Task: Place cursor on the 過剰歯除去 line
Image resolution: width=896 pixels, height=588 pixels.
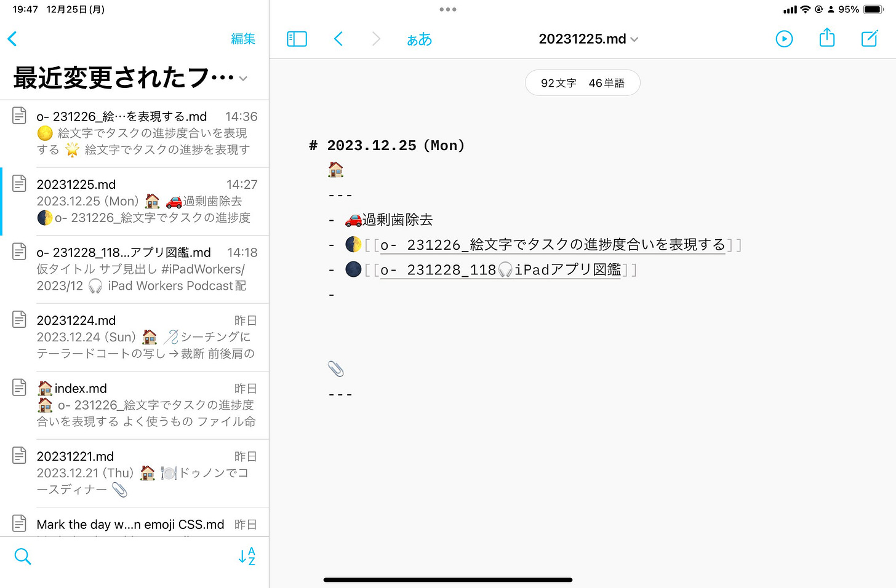Action: [398, 220]
